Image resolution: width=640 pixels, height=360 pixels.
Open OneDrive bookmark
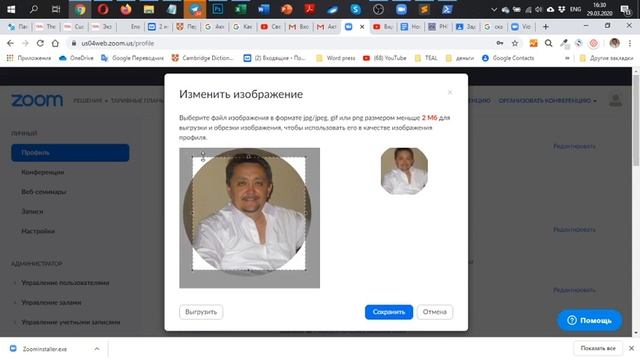(x=76, y=58)
